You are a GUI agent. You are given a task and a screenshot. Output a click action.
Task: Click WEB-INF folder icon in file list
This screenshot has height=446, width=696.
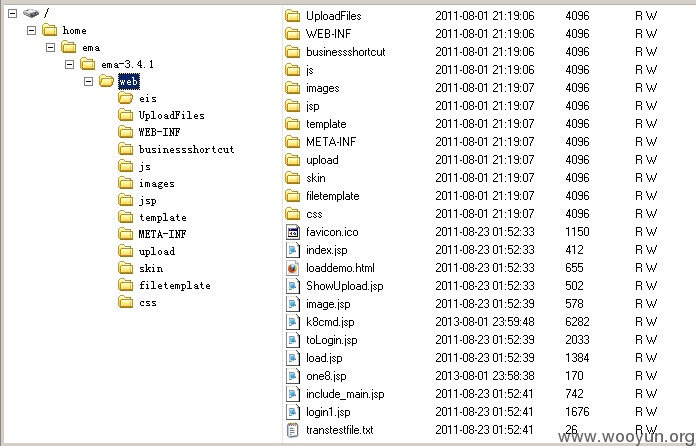(293, 34)
